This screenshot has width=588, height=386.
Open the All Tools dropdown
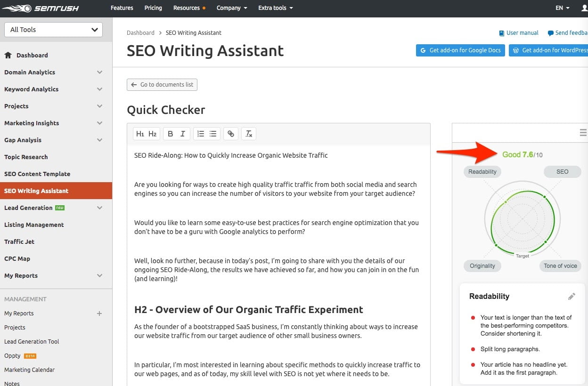[53, 30]
